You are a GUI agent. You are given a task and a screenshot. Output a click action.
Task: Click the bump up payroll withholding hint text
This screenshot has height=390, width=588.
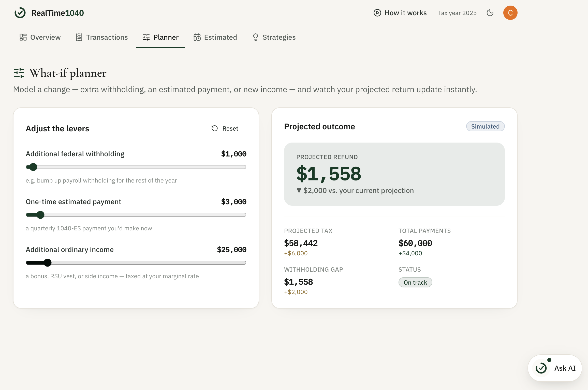[x=101, y=180]
